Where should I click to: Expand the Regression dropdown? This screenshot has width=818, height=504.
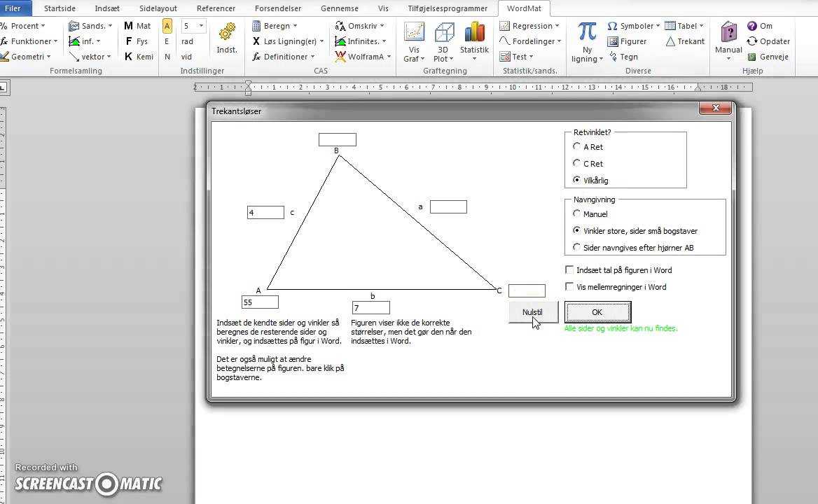[x=529, y=26]
